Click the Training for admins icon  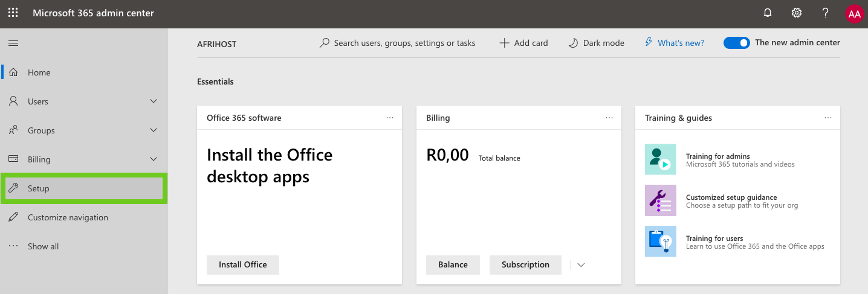pyautogui.click(x=660, y=159)
